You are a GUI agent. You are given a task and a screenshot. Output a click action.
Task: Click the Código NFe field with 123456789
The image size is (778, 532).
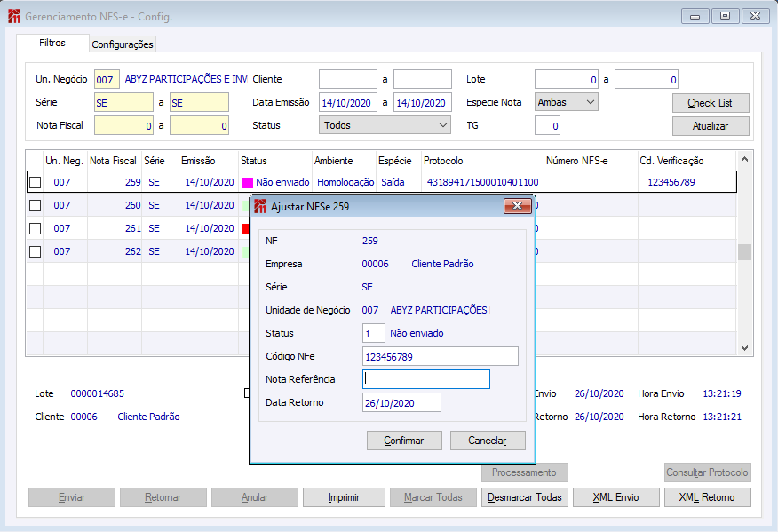tap(441, 356)
